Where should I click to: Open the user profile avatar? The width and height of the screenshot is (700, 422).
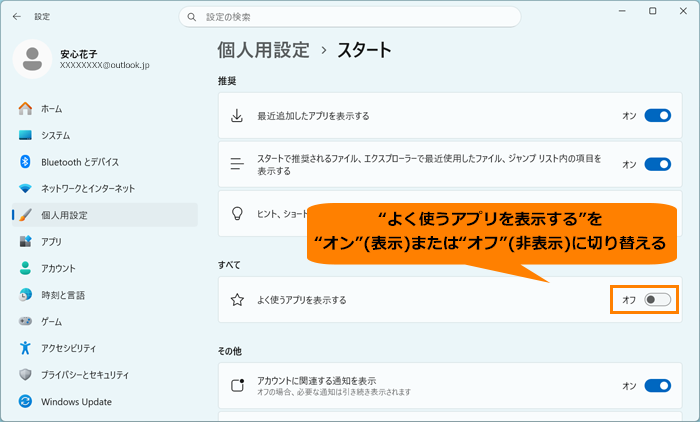pos(32,59)
